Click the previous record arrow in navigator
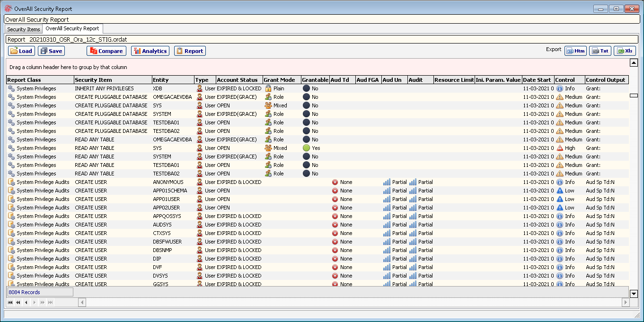This screenshot has height=322, width=644. click(26, 302)
